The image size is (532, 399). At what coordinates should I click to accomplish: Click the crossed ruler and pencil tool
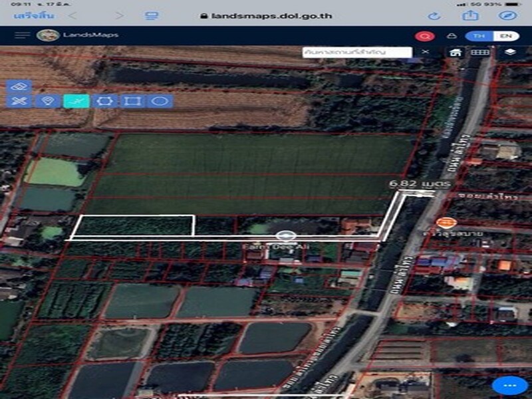(x=20, y=101)
